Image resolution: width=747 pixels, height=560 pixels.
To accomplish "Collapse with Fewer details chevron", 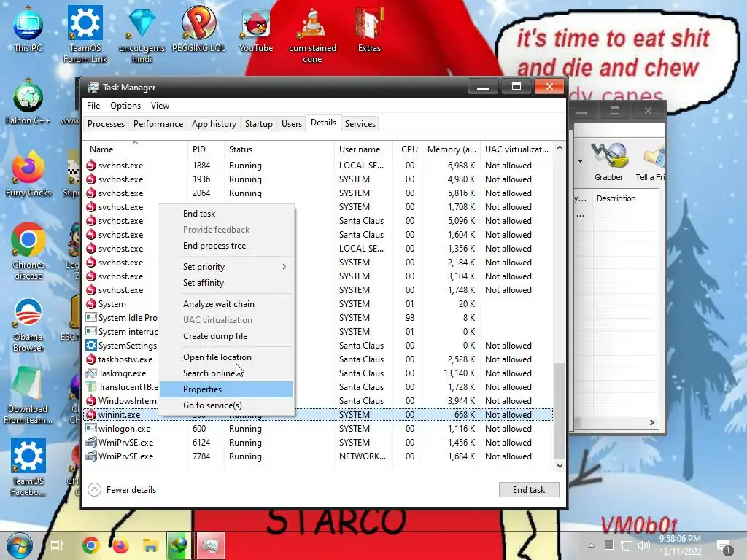I will (x=95, y=489).
